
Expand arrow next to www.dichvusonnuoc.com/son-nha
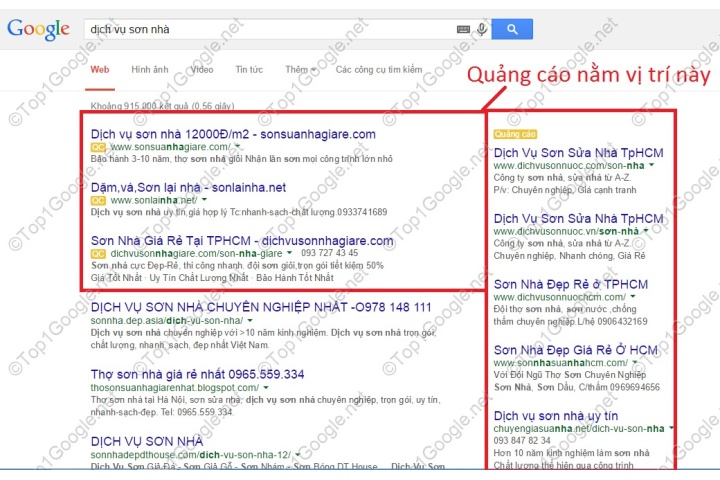[652, 165]
